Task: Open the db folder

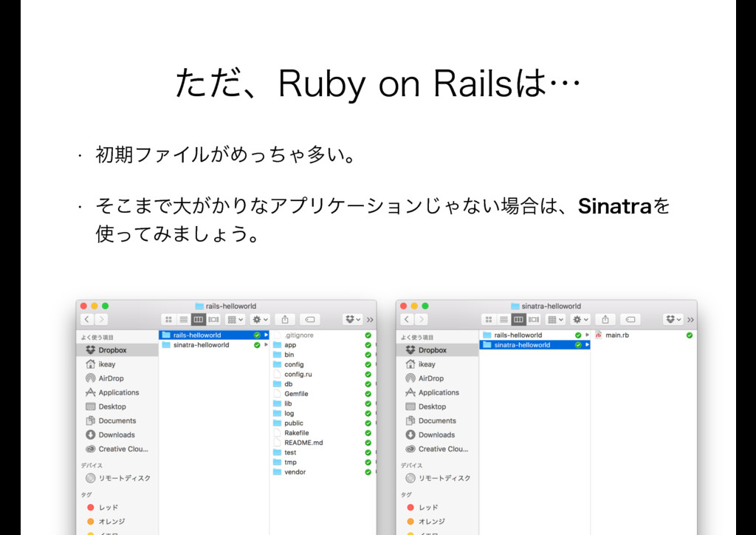Action: tap(322, 384)
